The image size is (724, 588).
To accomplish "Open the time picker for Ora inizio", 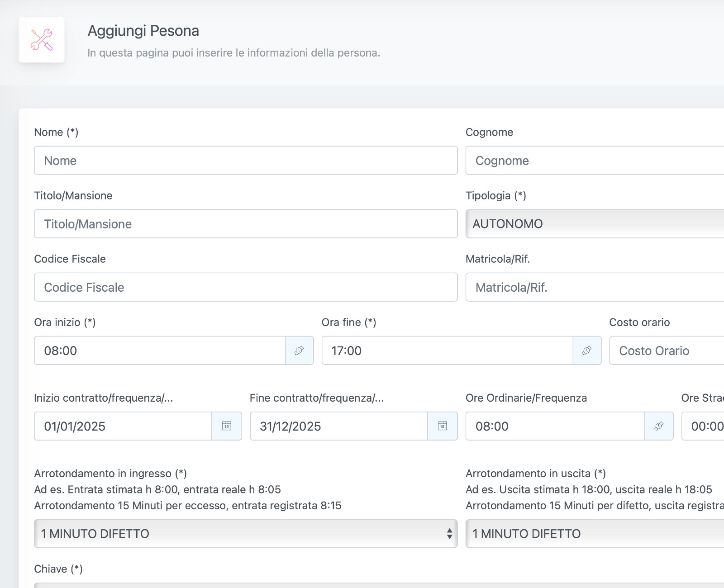I will pyautogui.click(x=299, y=351).
